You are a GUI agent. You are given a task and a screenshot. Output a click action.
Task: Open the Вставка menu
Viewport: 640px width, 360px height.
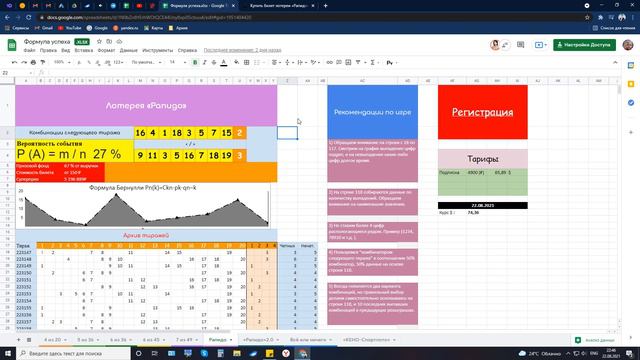(x=84, y=50)
